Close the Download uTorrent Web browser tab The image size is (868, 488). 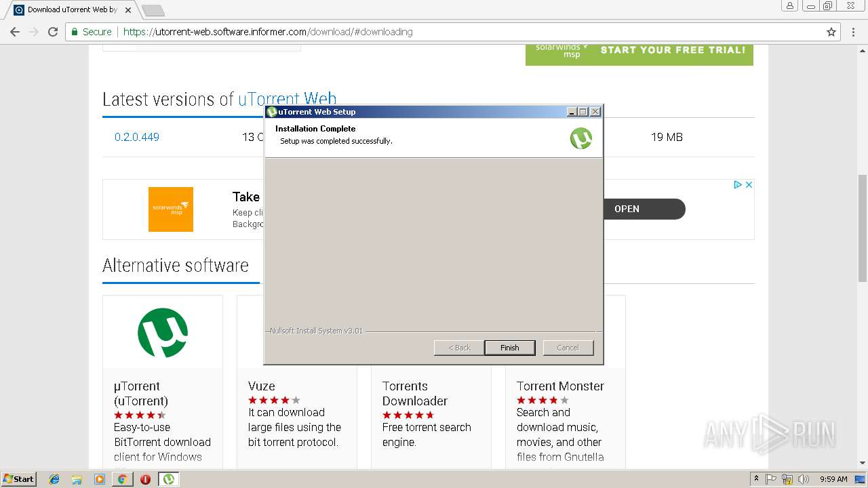click(128, 10)
